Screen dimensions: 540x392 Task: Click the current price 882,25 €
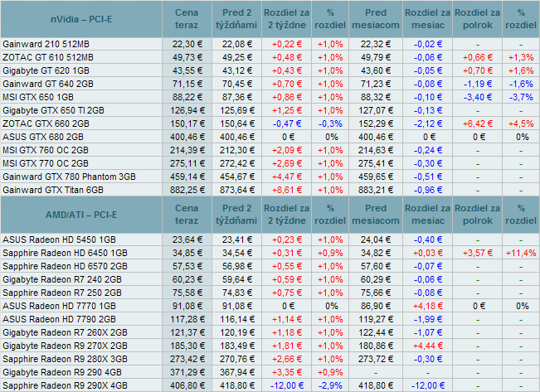tap(187, 190)
